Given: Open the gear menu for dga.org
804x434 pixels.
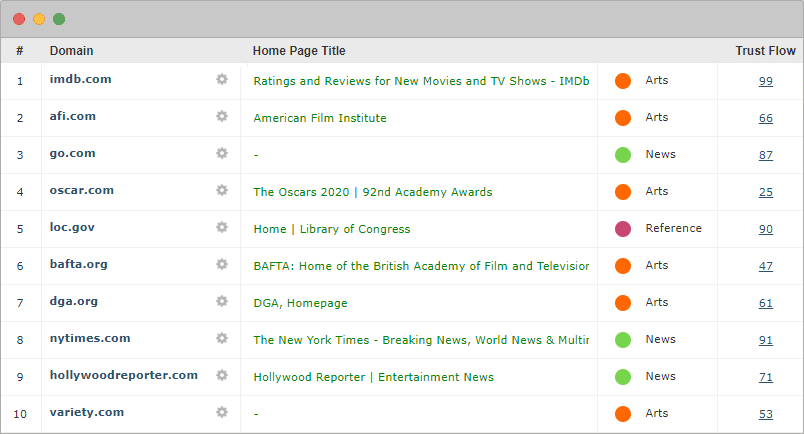Looking at the screenshot, I should [x=222, y=301].
